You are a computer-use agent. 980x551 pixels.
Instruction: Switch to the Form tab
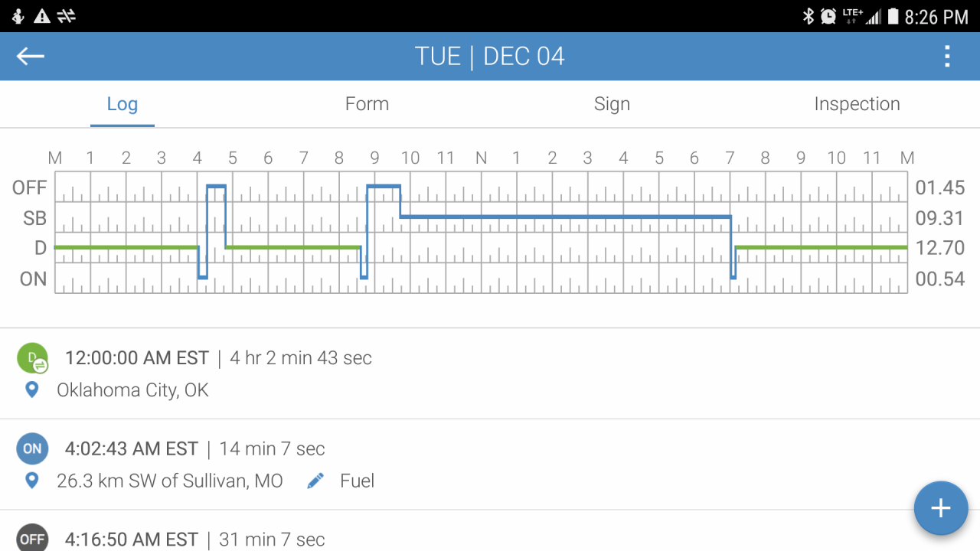[x=367, y=104]
